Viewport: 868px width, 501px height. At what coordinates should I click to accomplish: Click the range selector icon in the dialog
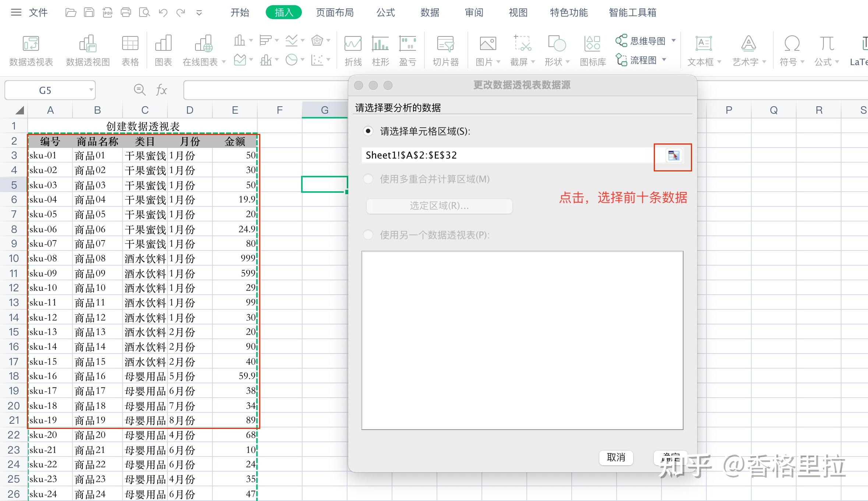pyautogui.click(x=672, y=155)
